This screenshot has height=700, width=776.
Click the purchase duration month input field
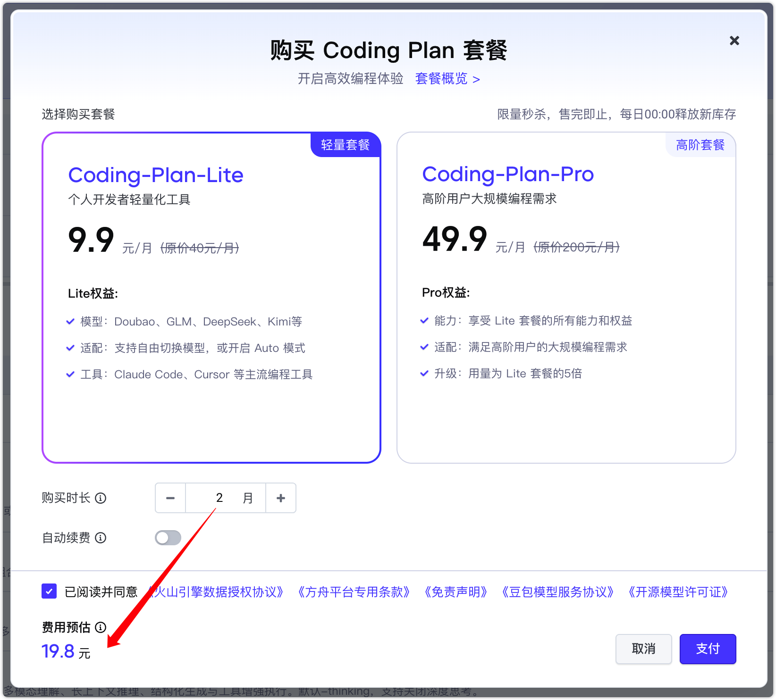pos(226,498)
